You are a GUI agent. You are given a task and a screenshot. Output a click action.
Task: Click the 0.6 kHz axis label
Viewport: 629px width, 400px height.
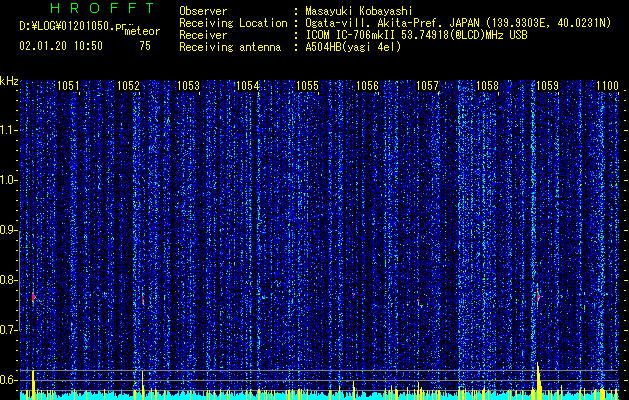point(8,380)
